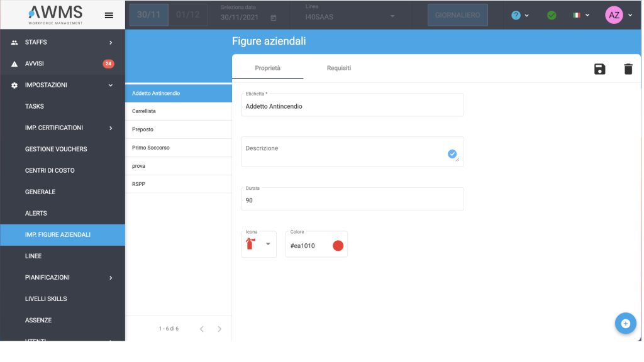This screenshot has width=644, height=362.
Task: Open the hamburger menu icon
Action: (x=109, y=15)
